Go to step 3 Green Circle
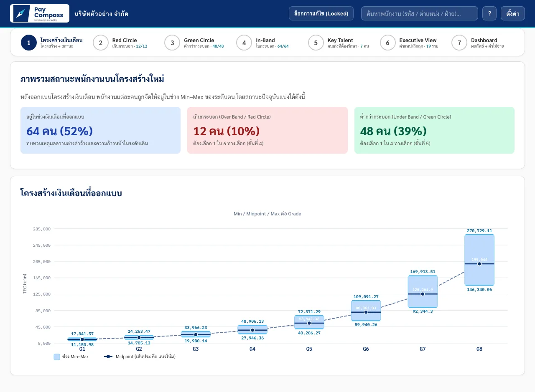The height and width of the screenshot is (392, 535). (194, 43)
